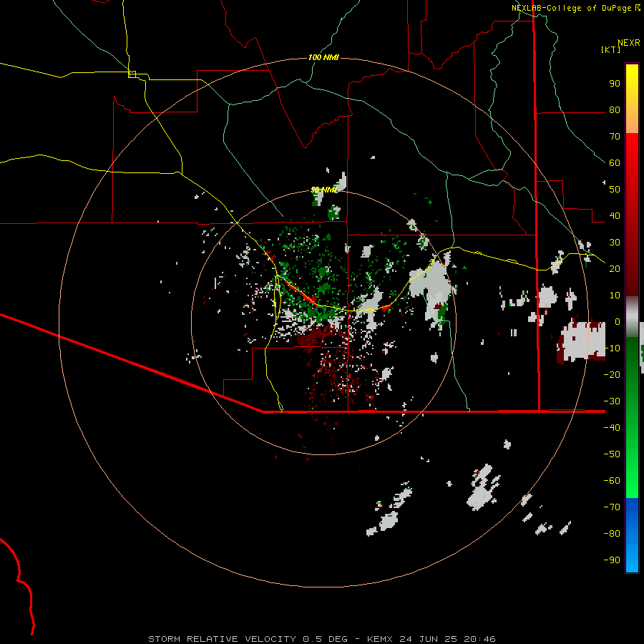Click the 50 NMI range ring label
644x644 pixels.
click(x=323, y=190)
